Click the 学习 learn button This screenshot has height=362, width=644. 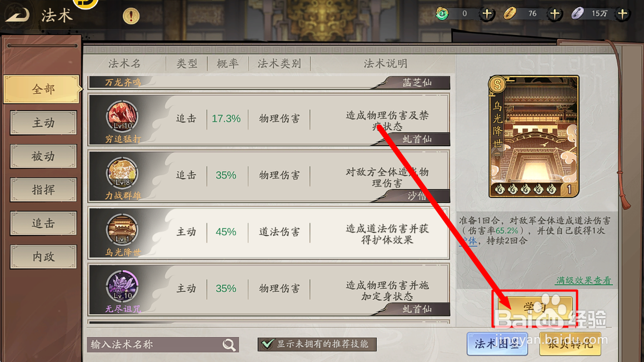click(x=535, y=308)
